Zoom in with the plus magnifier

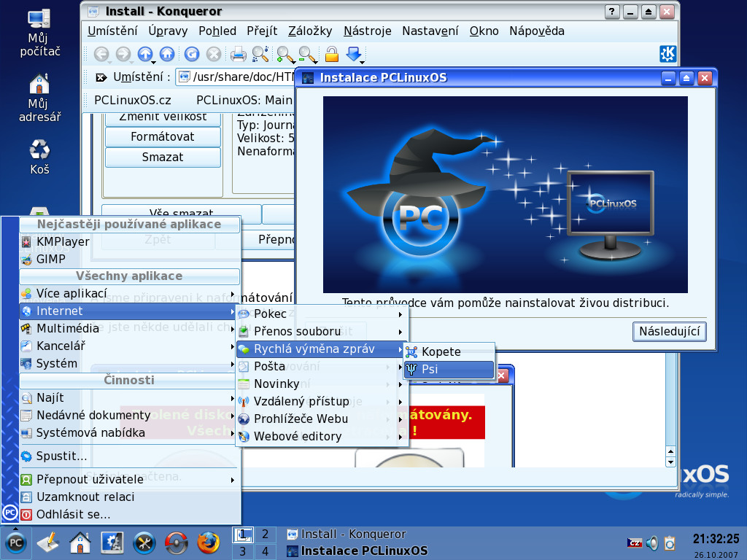tap(285, 54)
